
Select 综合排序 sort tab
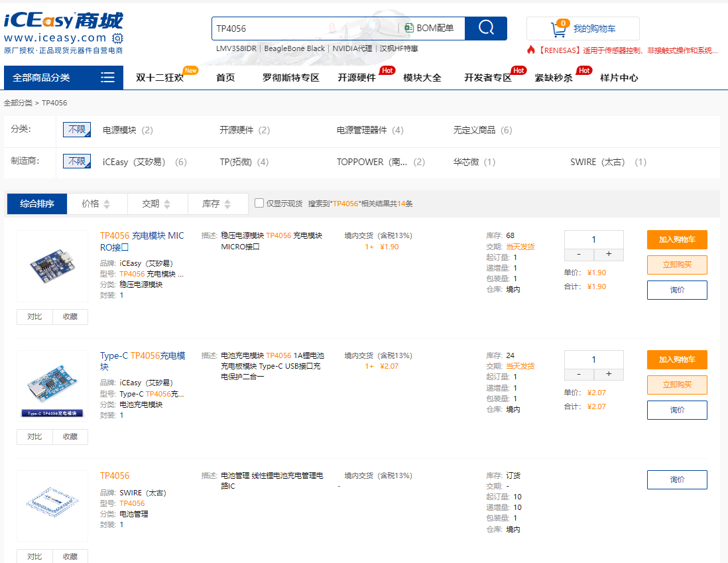37,204
